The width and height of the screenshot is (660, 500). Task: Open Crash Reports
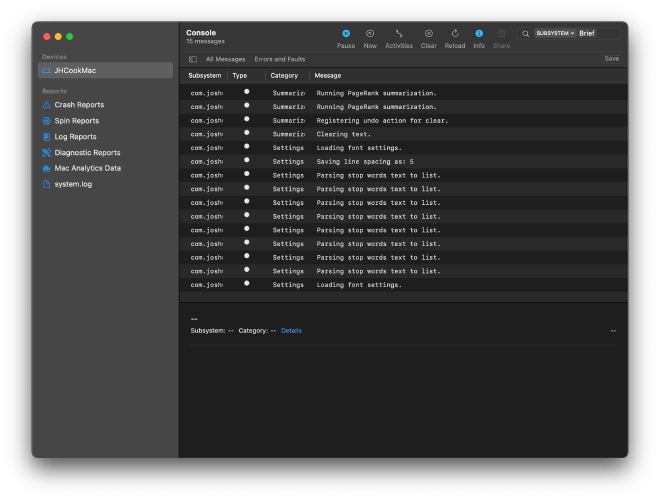(x=79, y=105)
